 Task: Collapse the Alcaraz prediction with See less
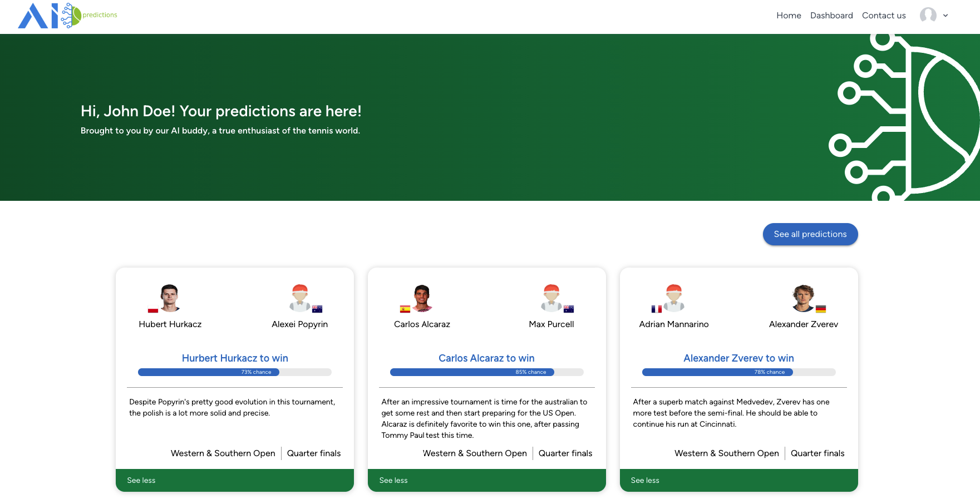pyautogui.click(x=393, y=480)
